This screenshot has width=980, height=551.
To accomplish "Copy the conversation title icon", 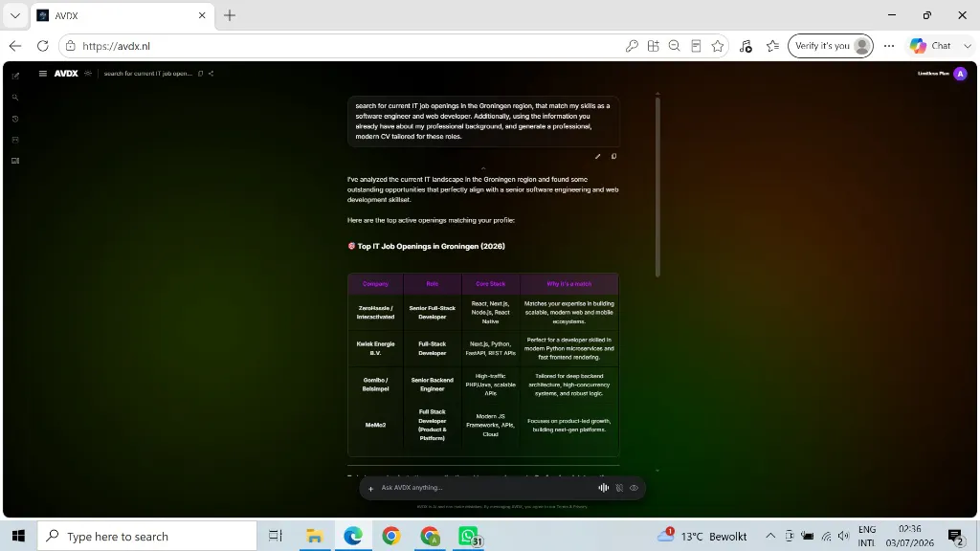I will pos(201,73).
